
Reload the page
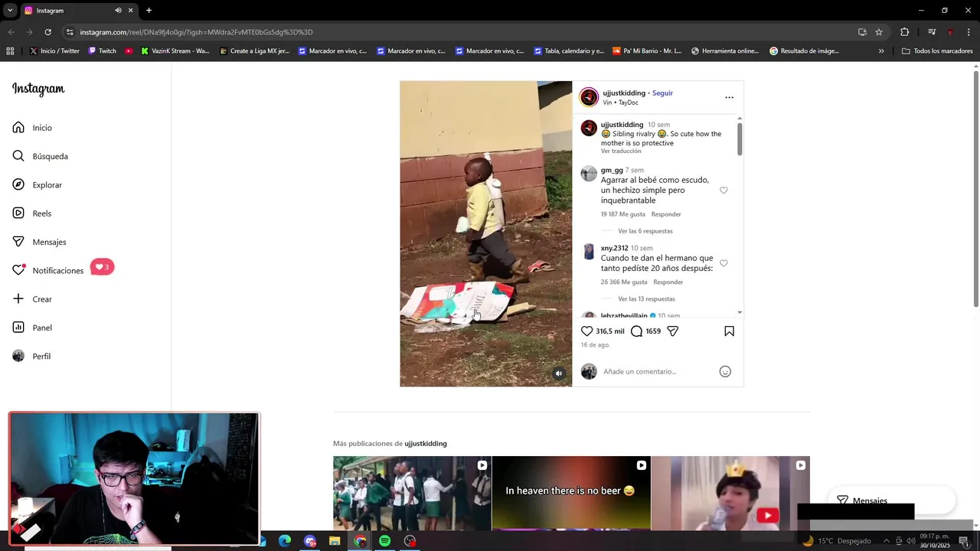pyautogui.click(x=47, y=32)
